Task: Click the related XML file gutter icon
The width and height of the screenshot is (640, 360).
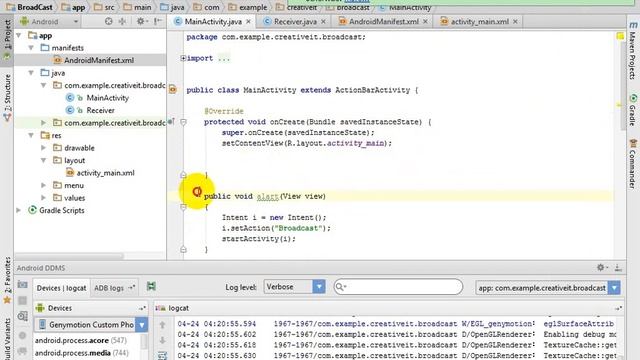Action: point(173,89)
